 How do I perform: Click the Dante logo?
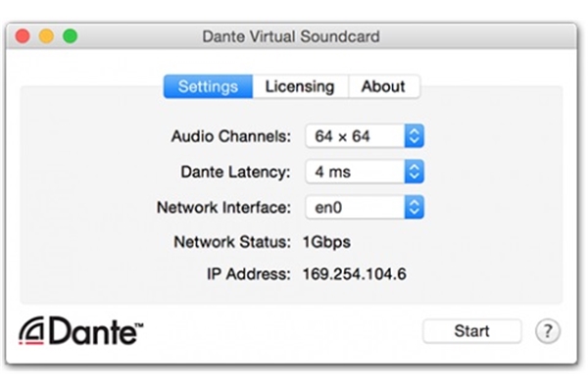pyautogui.click(x=81, y=331)
